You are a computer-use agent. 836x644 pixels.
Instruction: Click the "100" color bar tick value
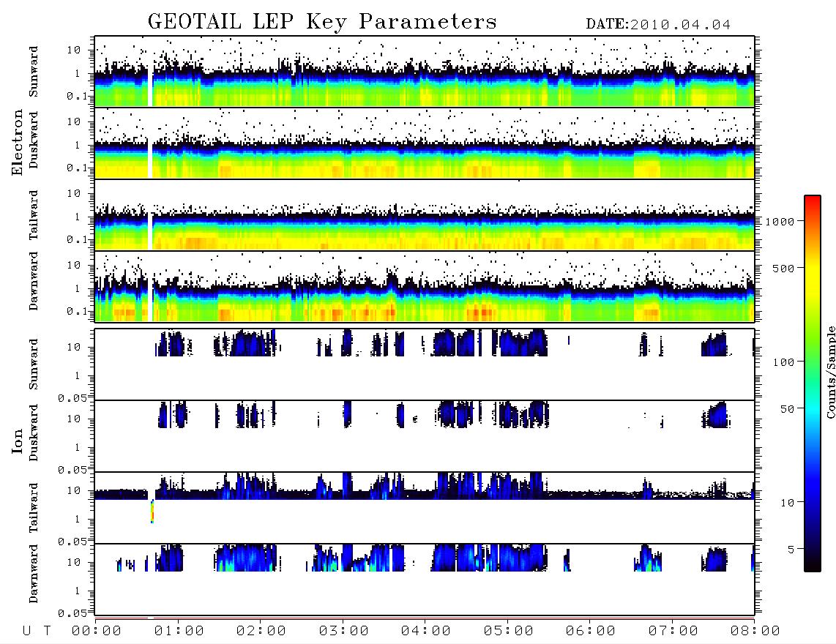(x=784, y=362)
